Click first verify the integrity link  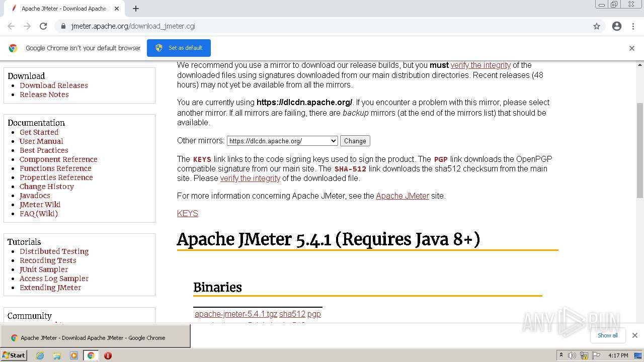coord(480,65)
